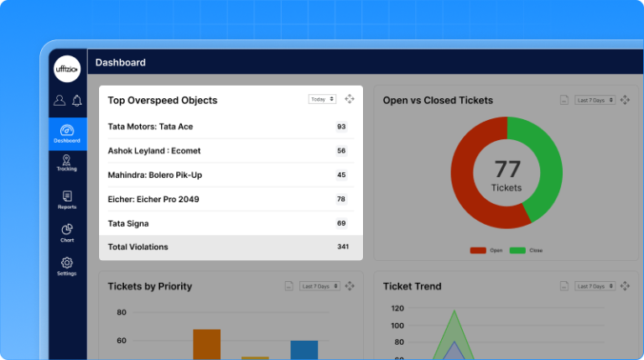
Task: Click move icon on Open vs Closed Tickets
Action: pos(625,100)
